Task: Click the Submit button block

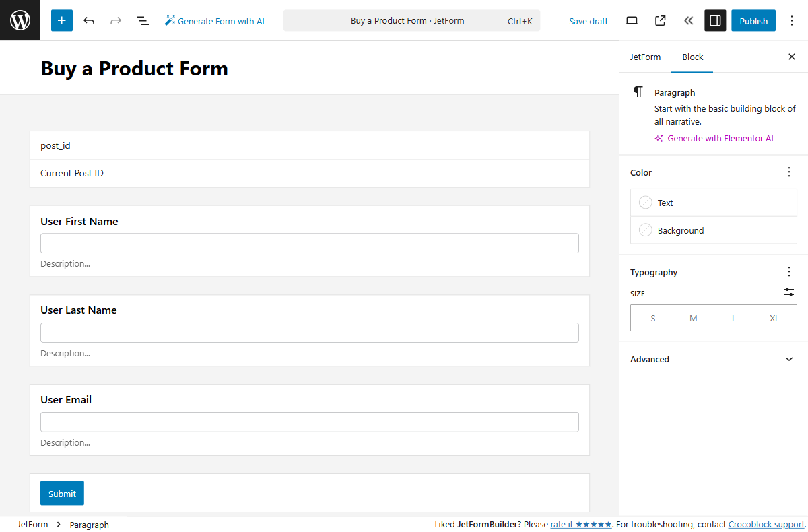Action: 62,493
